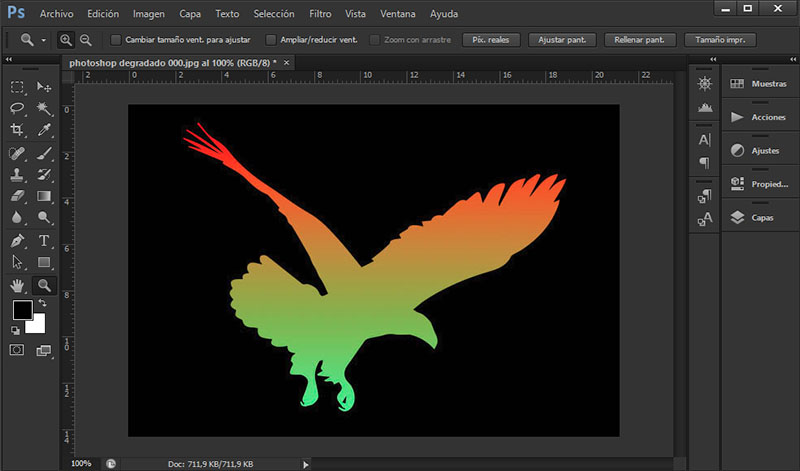Select the Magic Wand tool

44,109
